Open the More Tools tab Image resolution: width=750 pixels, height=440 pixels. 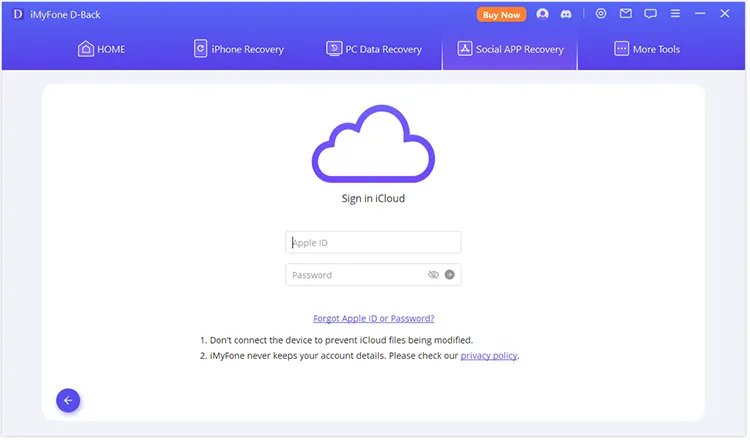pyautogui.click(x=647, y=49)
